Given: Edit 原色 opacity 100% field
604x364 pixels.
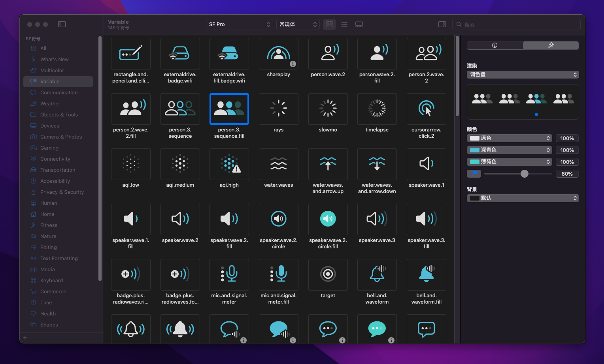Looking at the screenshot, I should 567,138.
